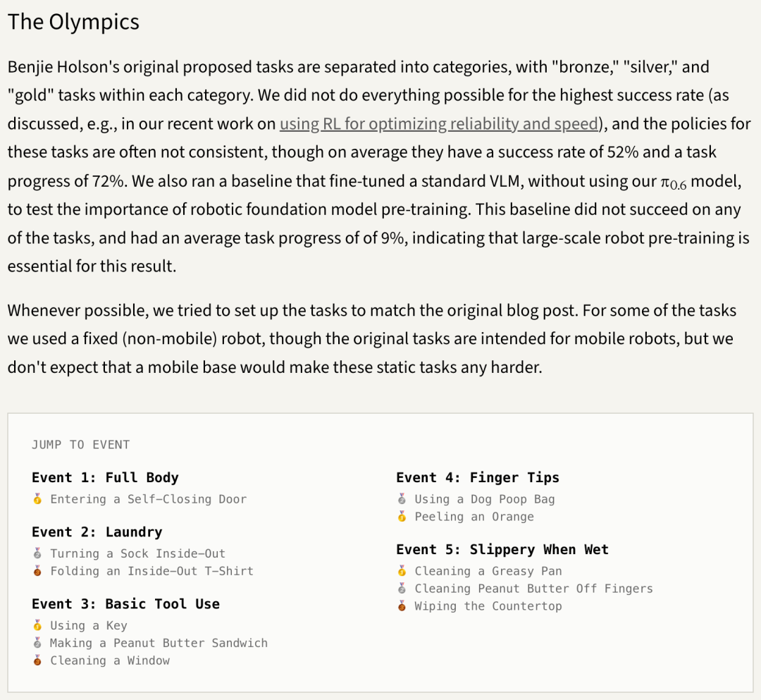Select the Event 4: Finger Tips heading
The height and width of the screenshot is (700, 761).
point(478,478)
